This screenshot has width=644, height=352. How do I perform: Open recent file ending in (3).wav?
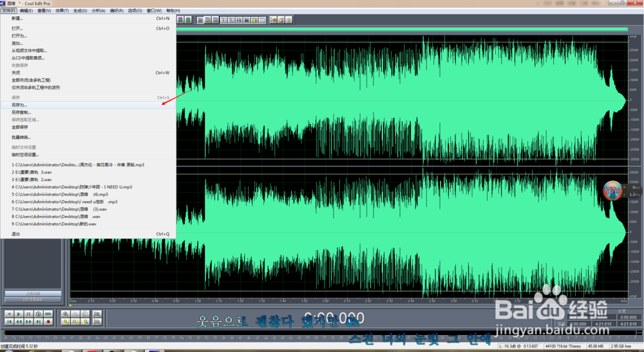pos(88,210)
